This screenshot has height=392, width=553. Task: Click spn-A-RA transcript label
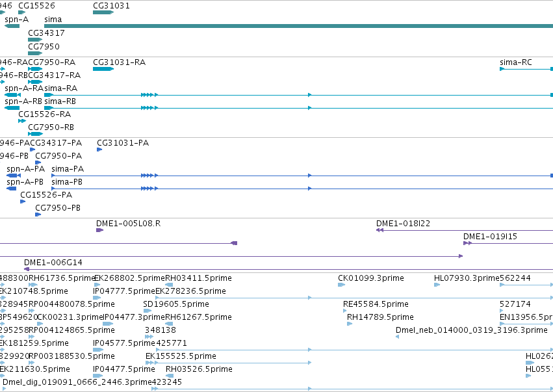point(24,88)
